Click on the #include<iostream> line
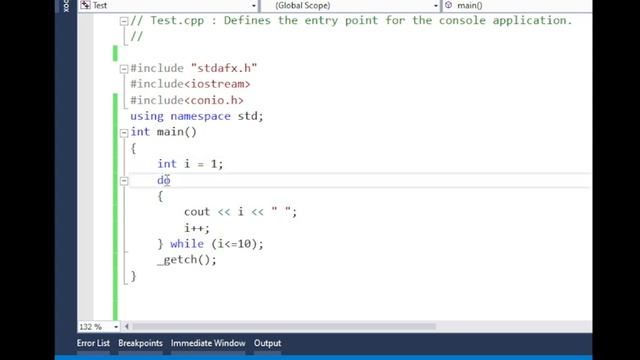Image resolution: width=640 pixels, height=360 pixels. [190, 84]
